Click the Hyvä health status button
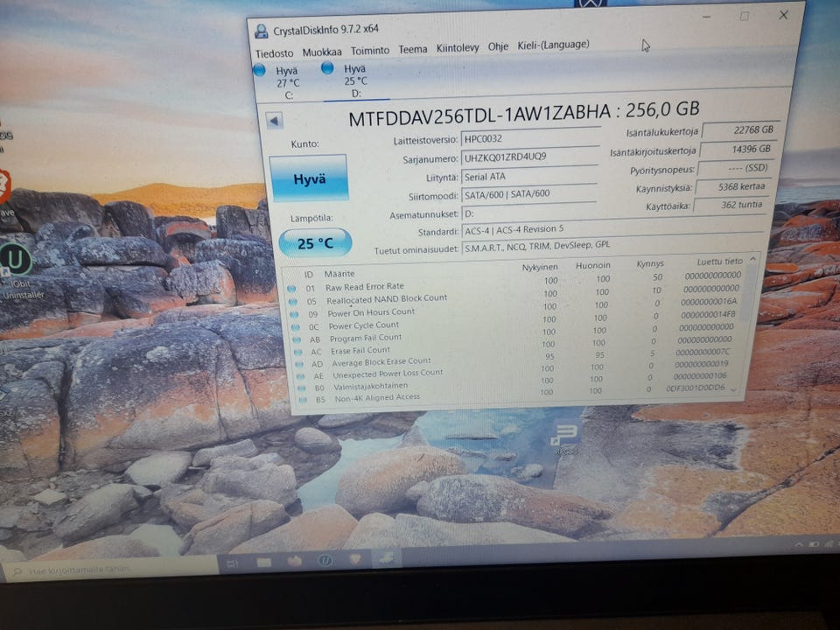The height and width of the screenshot is (630, 840). pyautogui.click(x=309, y=178)
